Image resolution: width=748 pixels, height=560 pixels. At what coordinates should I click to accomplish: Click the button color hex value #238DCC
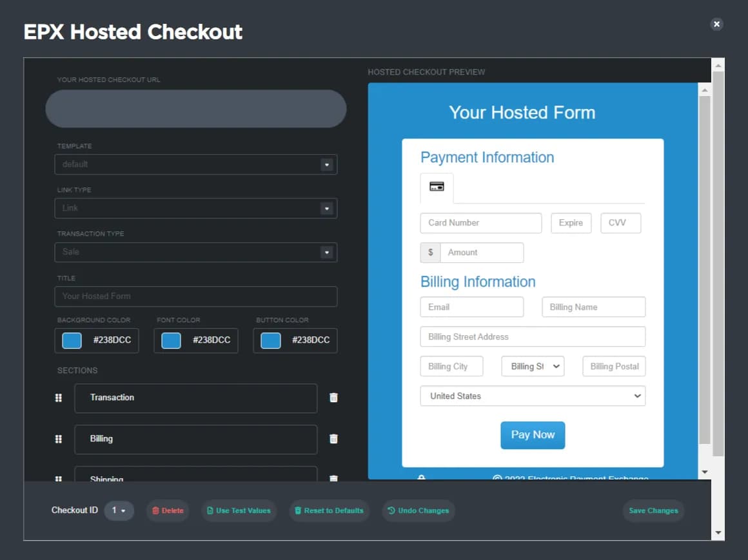[311, 340]
